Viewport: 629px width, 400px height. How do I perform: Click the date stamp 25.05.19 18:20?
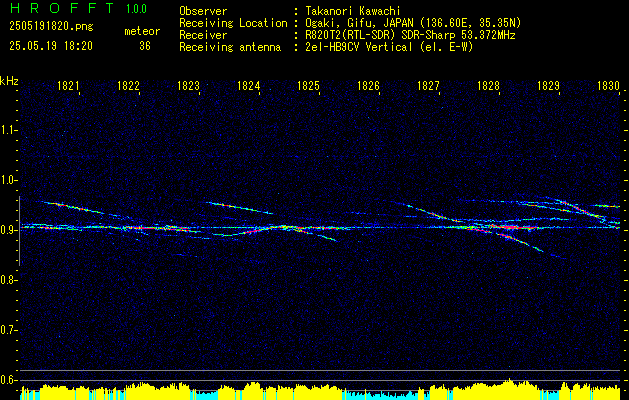pyautogui.click(x=51, y=46)
